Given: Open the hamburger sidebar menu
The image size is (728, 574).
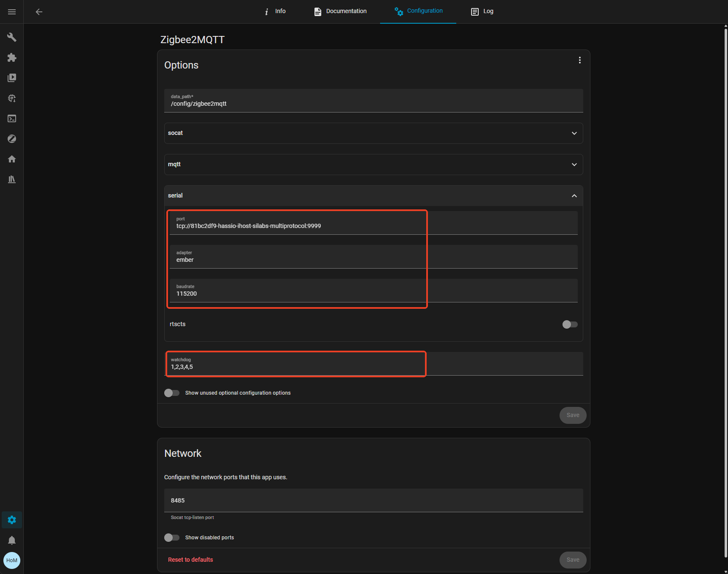Looking at the screenshot, I should tap(12, 12).
